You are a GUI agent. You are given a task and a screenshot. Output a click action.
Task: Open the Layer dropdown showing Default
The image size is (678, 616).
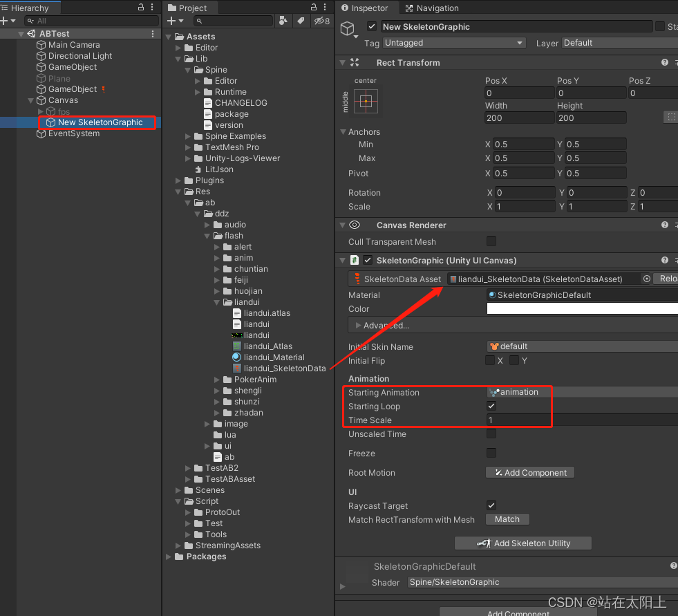pos(620,43)
